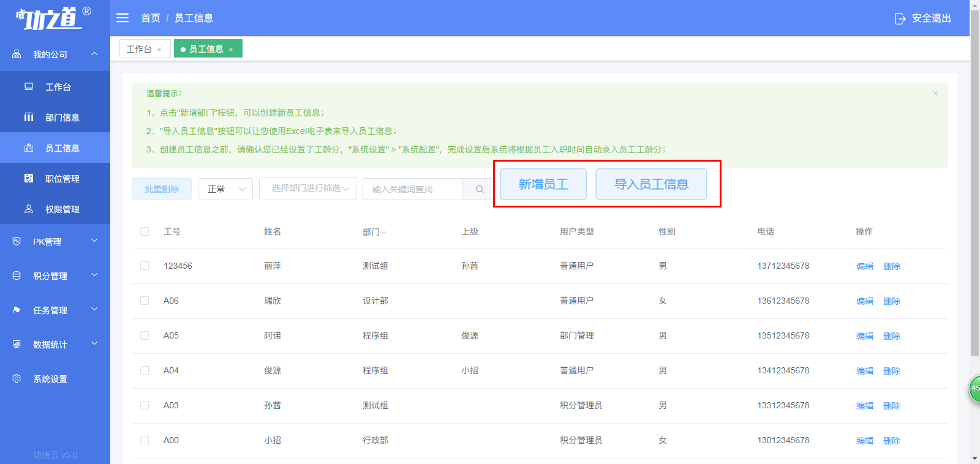Check the row checkbox for 123456

145,266
